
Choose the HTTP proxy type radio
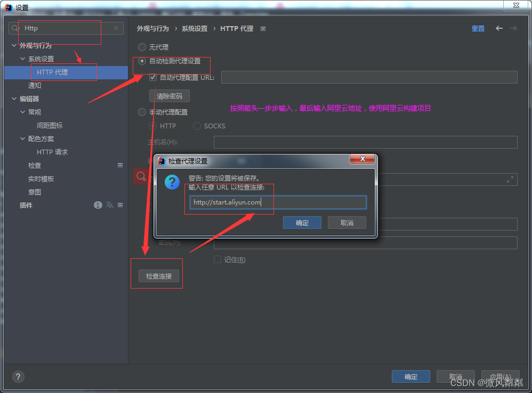pos(152,126)
